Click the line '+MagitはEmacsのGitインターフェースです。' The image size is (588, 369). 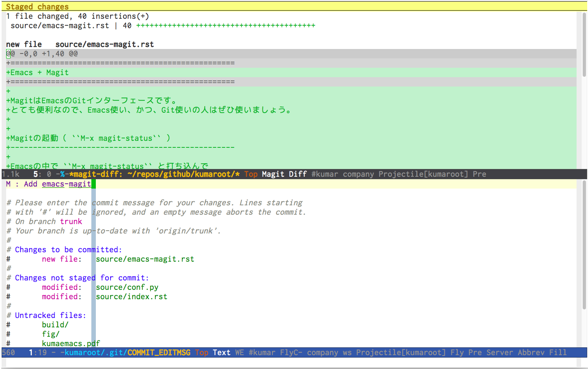pyautogui.click(x=92, y=100)
